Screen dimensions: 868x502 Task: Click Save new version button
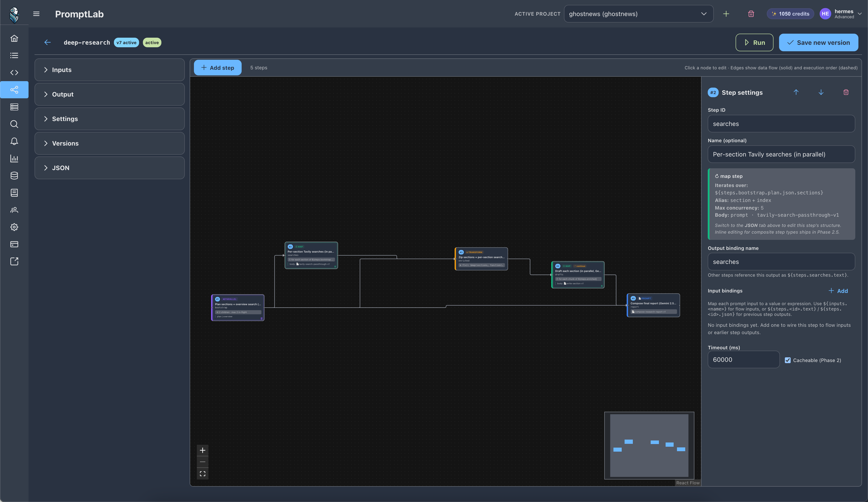pos(818,42)
